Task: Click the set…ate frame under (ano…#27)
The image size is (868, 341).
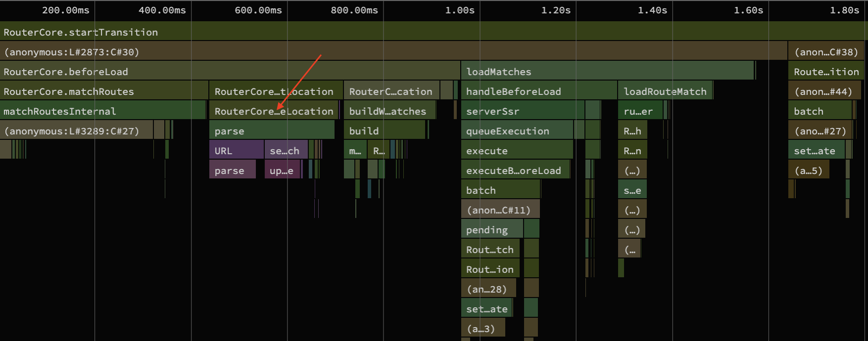Action: coord(817,150)
